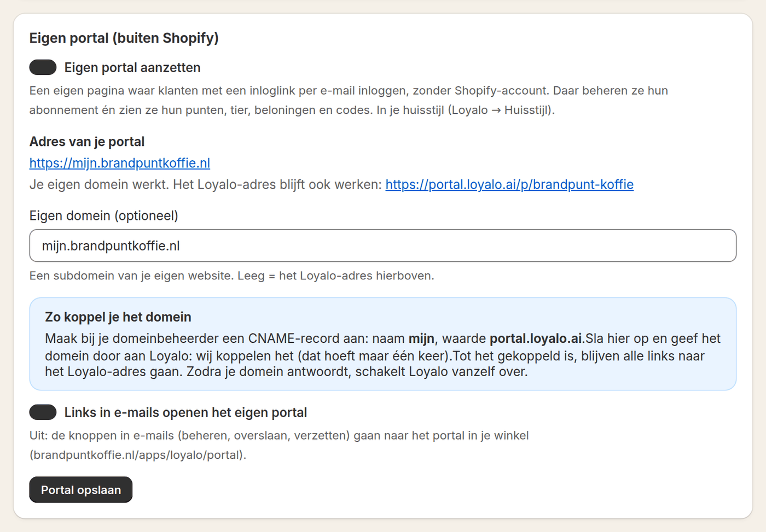
Task: Click the 'Zo koppel je het domein' heading
Action: tap(118, 317)
